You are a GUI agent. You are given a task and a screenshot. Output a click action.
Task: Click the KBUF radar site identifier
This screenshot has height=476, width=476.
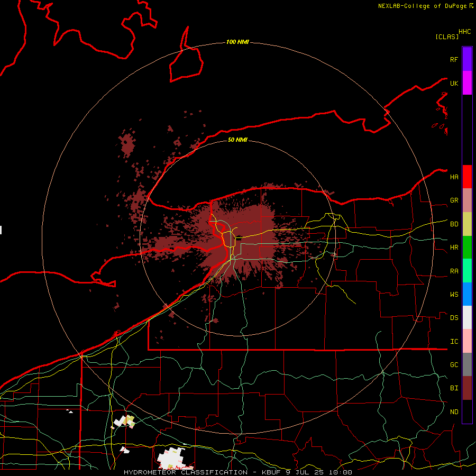click(271, 472)
